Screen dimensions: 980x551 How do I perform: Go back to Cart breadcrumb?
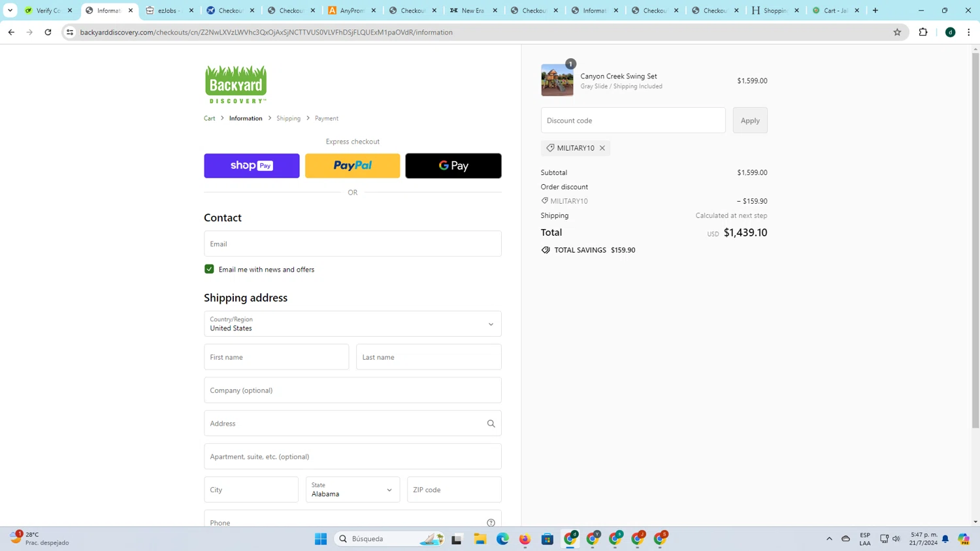click(209, 118)
